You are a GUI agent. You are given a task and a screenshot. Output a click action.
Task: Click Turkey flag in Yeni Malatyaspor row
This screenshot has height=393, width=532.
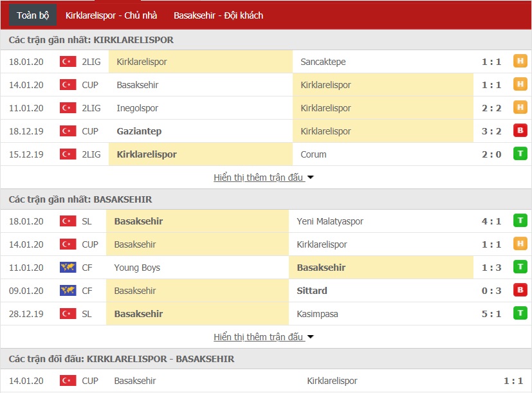tap(68, 221)
